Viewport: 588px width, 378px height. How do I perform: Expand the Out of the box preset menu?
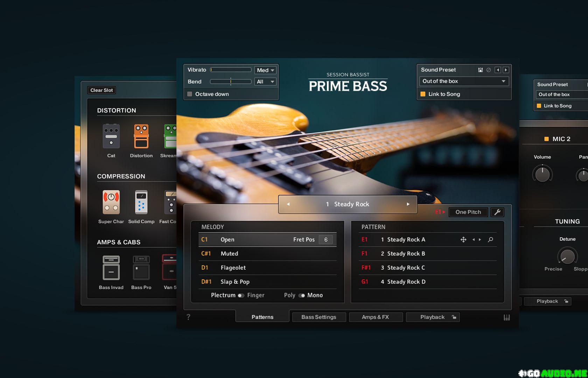tap(464, 81)
